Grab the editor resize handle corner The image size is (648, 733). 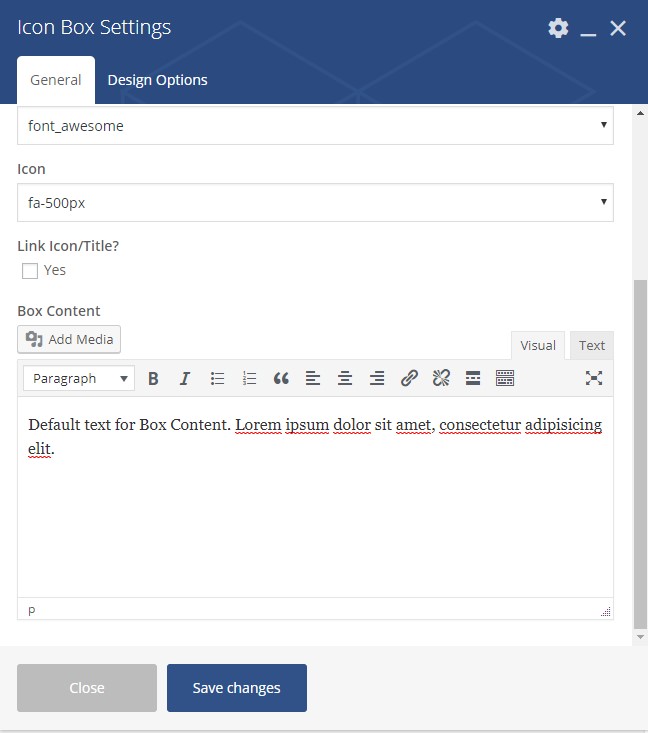coord(606,612)
